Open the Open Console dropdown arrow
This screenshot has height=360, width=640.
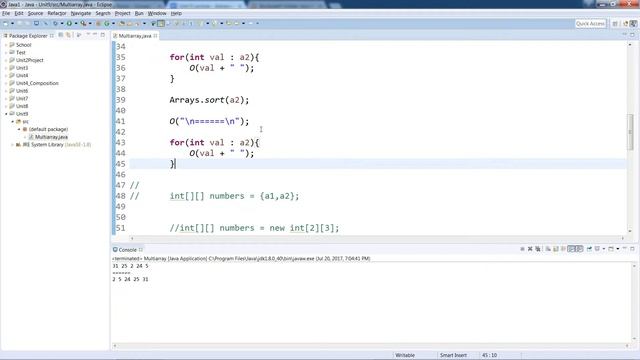(618, 249)
